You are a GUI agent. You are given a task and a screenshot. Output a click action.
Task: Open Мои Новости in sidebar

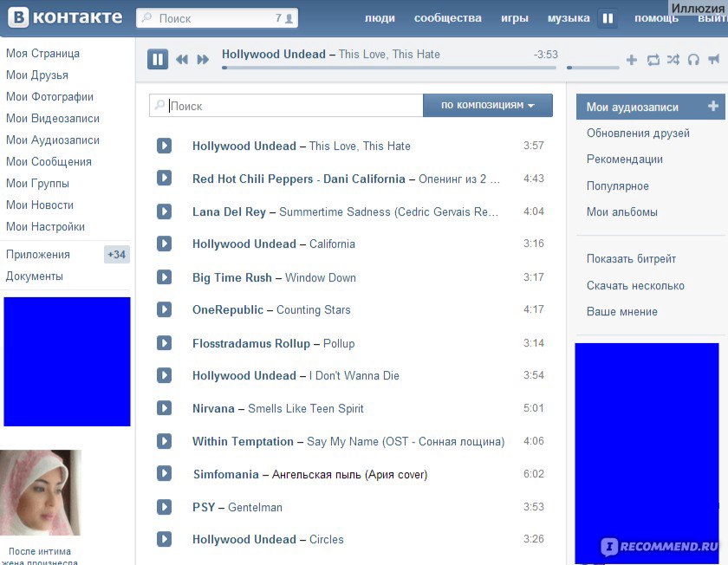coord(40,205)
